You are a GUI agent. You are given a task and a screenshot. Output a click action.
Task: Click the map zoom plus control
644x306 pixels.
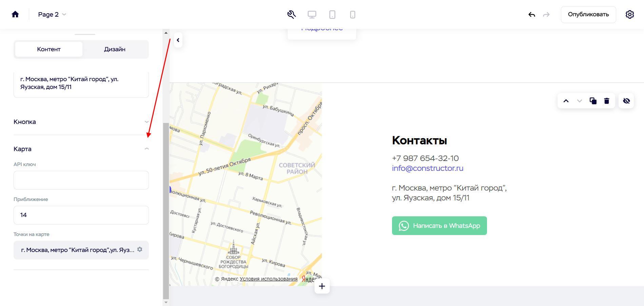tap(321, 286)
